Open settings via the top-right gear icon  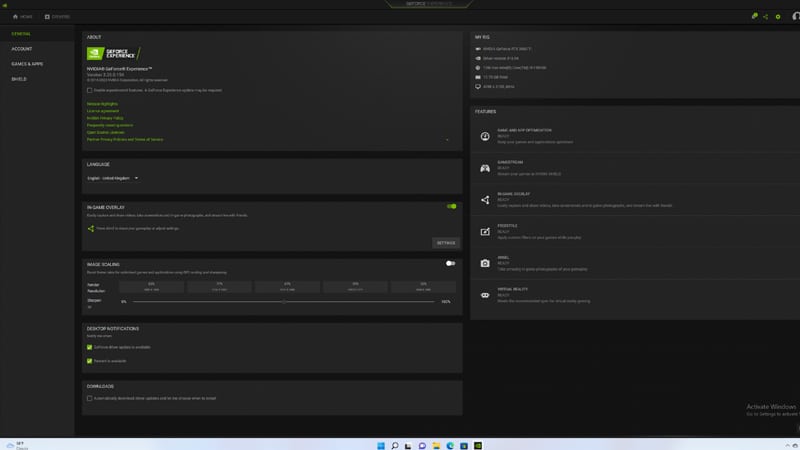(778, 17)
